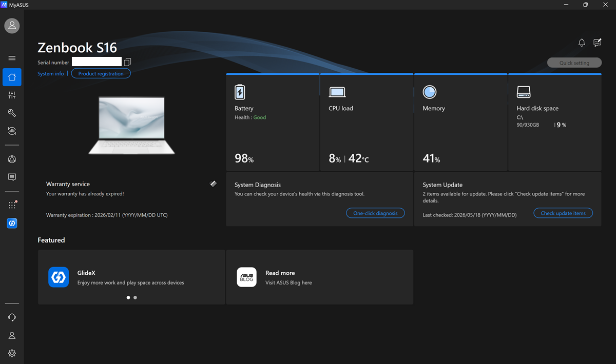Viewport: 616px width, 364px height.
Task: Open the chat message sidebar icon
Action: coord(12,177)
